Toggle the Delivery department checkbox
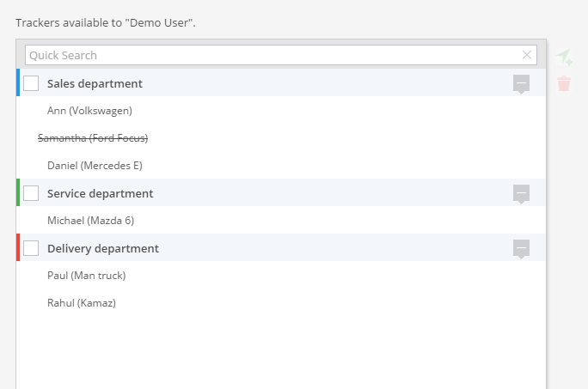Screen dimensions: 588x389 pyautogui.click(x=31, y=248)
